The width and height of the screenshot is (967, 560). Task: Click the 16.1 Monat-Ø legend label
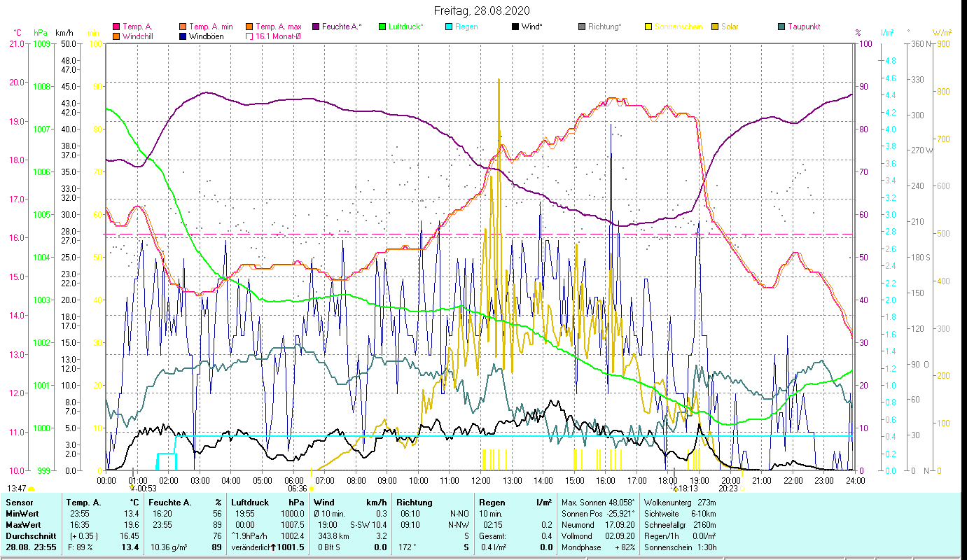pyautogui.click(x=277, y=36)
